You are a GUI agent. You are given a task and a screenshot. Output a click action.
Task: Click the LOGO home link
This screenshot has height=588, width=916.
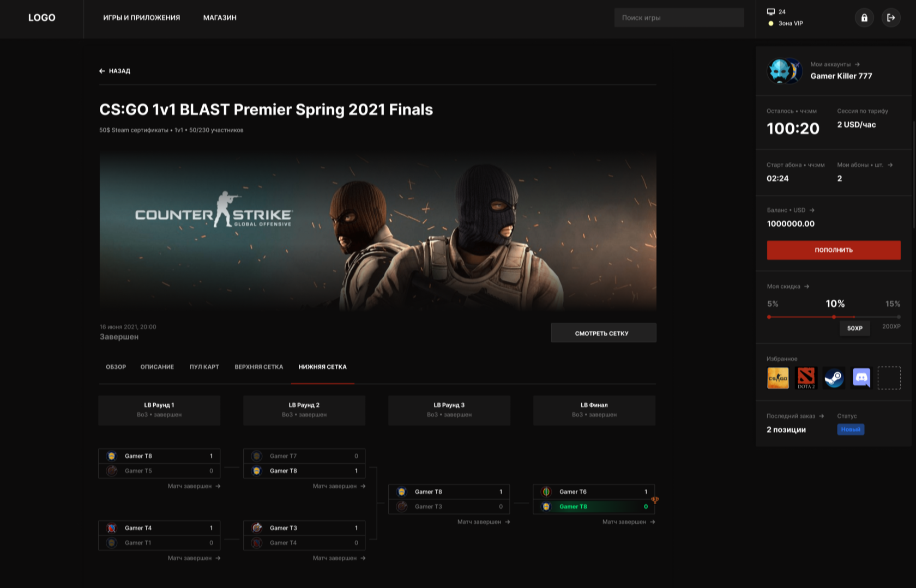click(42, 17)
